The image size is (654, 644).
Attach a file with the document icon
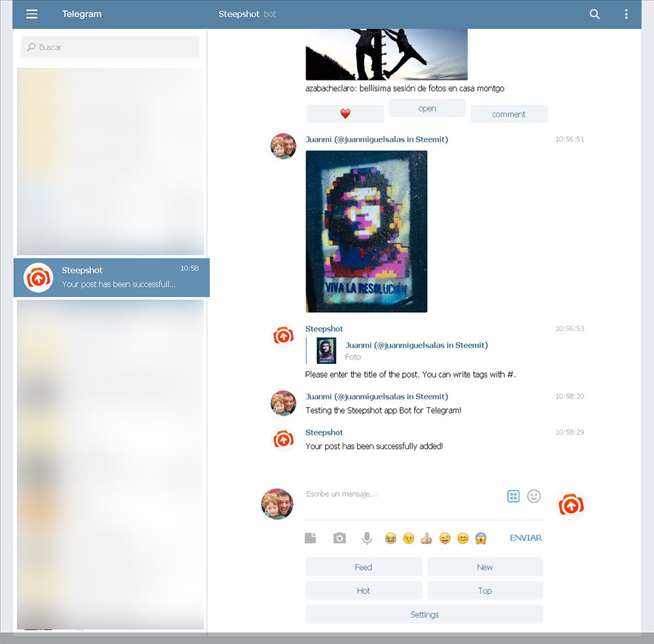(x=310, y=538)
